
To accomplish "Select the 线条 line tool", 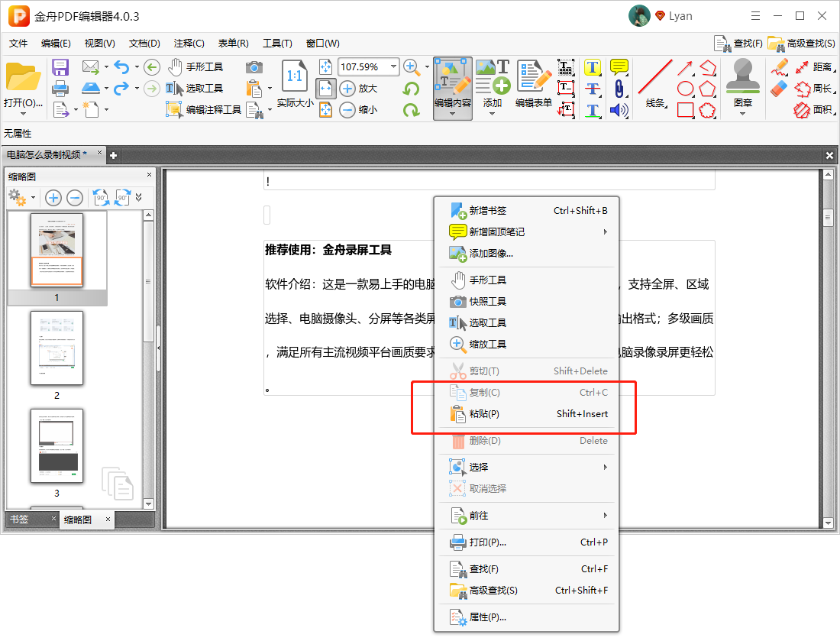I will 654,83.
